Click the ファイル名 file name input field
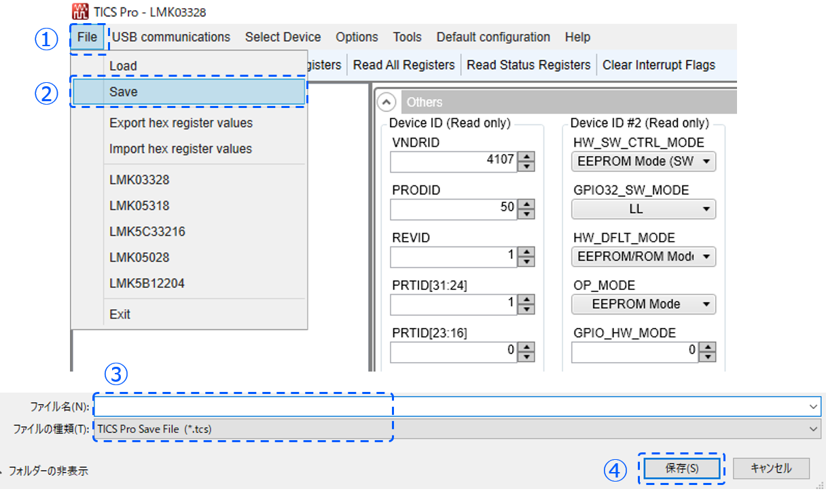This screenshot has width=826, height=504. pyautogui.click(x=448, y=406)
